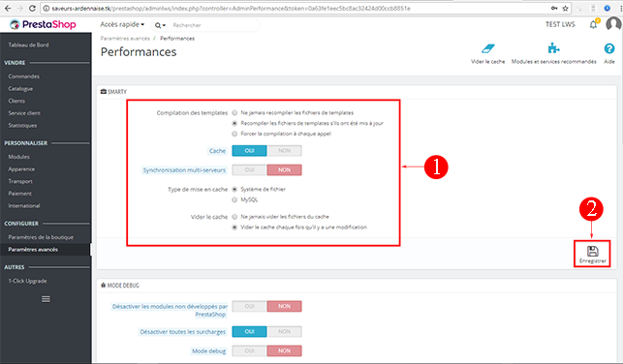Click the saved password key icon
Viewport: 623px width, 364px height.
click(554, 8)
